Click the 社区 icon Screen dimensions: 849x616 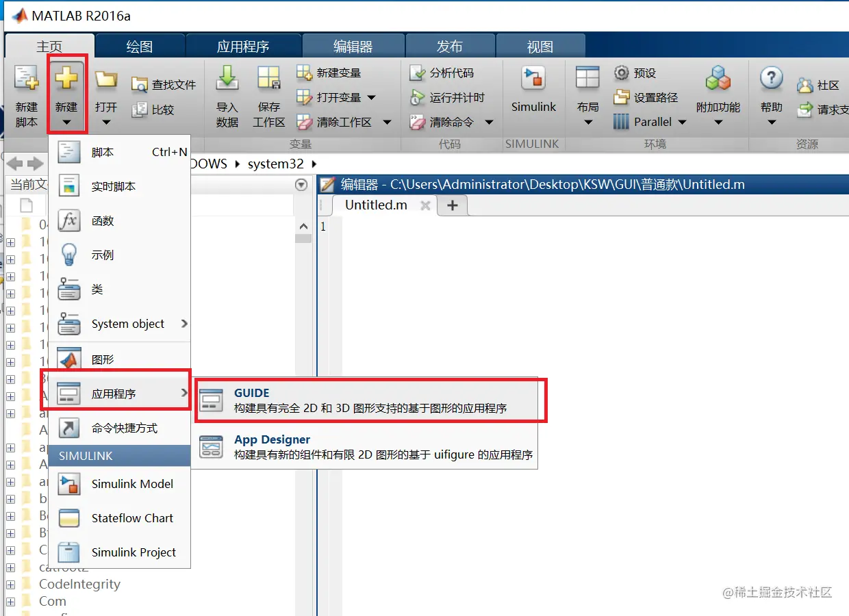pyautogui.click(x=804, y=86)
